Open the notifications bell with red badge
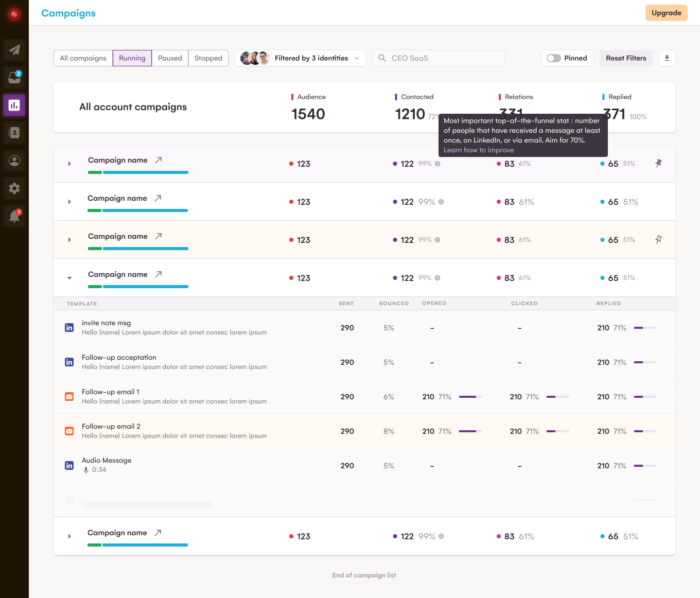Image resolution: width=700 pixels, height=598 pixels. click(x=14, y=216)
